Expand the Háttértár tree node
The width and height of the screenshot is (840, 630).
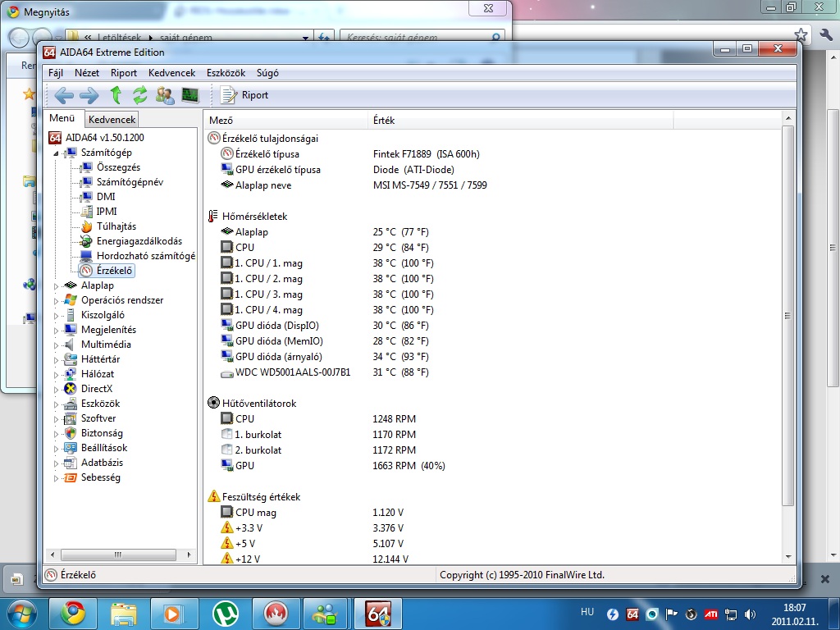point(56,360)
